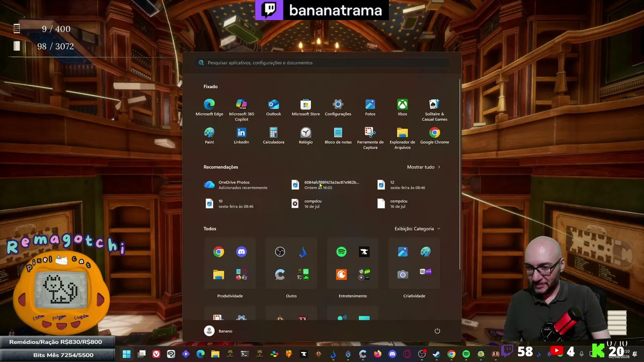The image size is (644, 362).
Task: Open the pinned LinkedIn app
Action: 242,136
